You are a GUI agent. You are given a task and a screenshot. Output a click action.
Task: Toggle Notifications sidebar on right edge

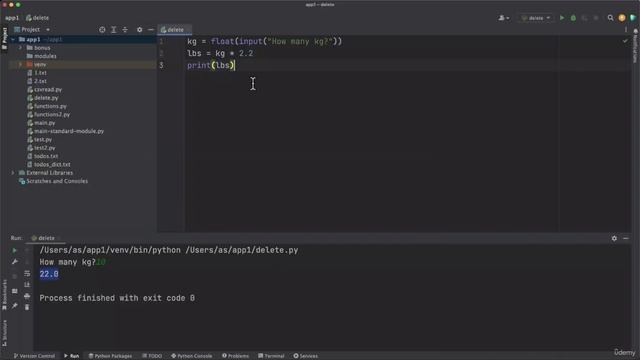(x=636, y=46)
